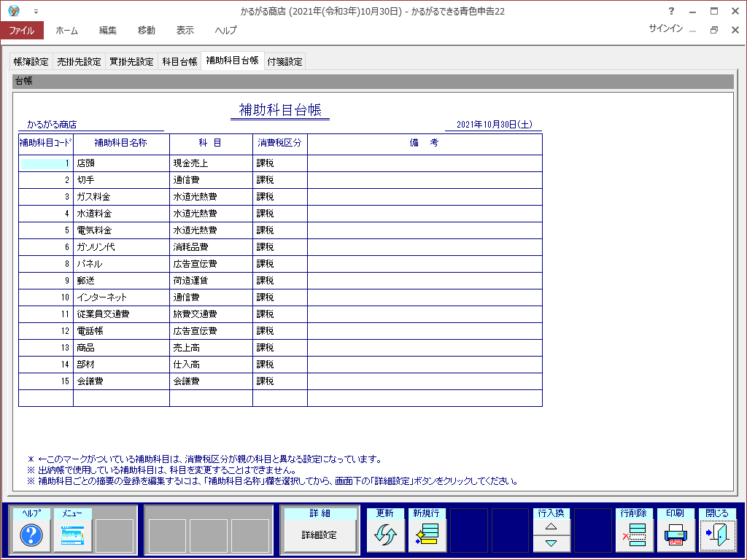Open the メニュー icon button
747x560 pixels.
tap(72, 534)
